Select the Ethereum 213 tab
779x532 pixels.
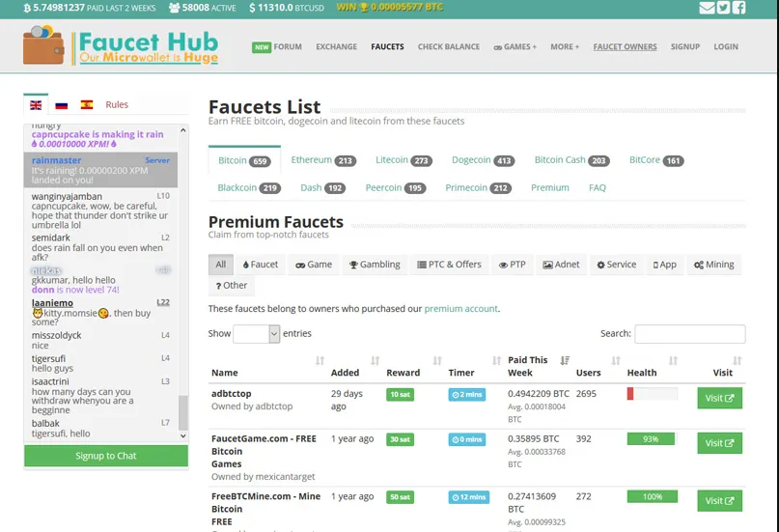[323, 160]
